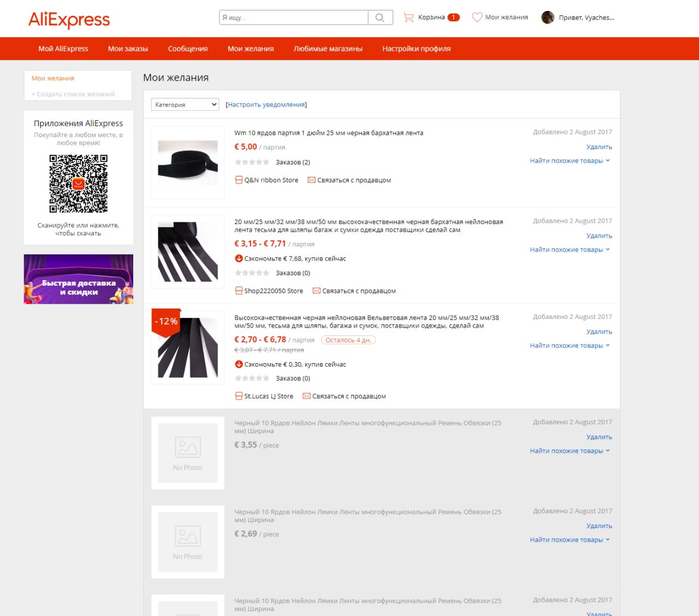This screenshot has height=616, width=699.
Task: Click the Настроить уведомления link
Action: point(266,104)
